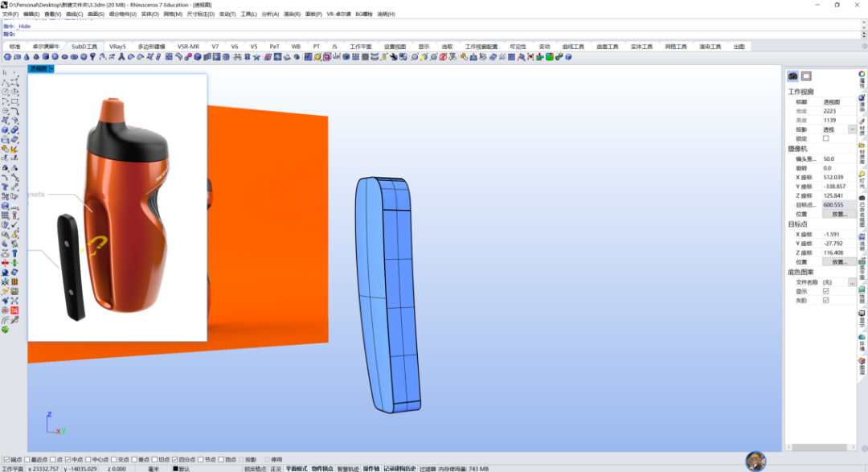Click the green square icon in toolbar

point(549,57)
